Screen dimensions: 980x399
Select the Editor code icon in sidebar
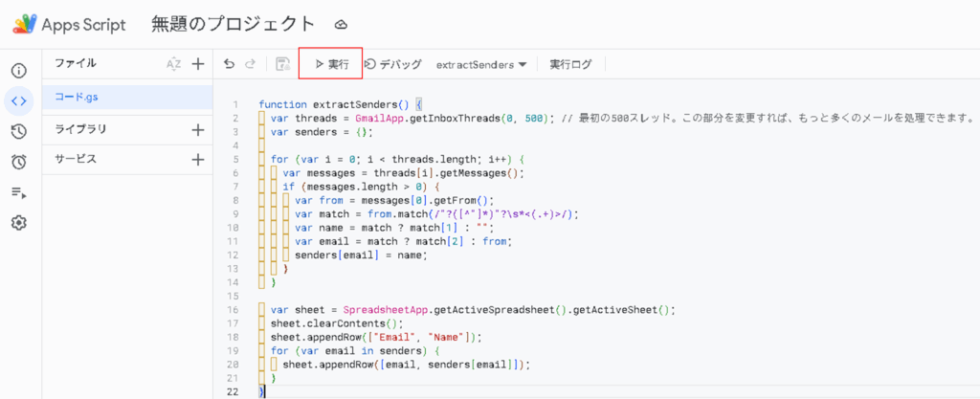pos(19,101)
